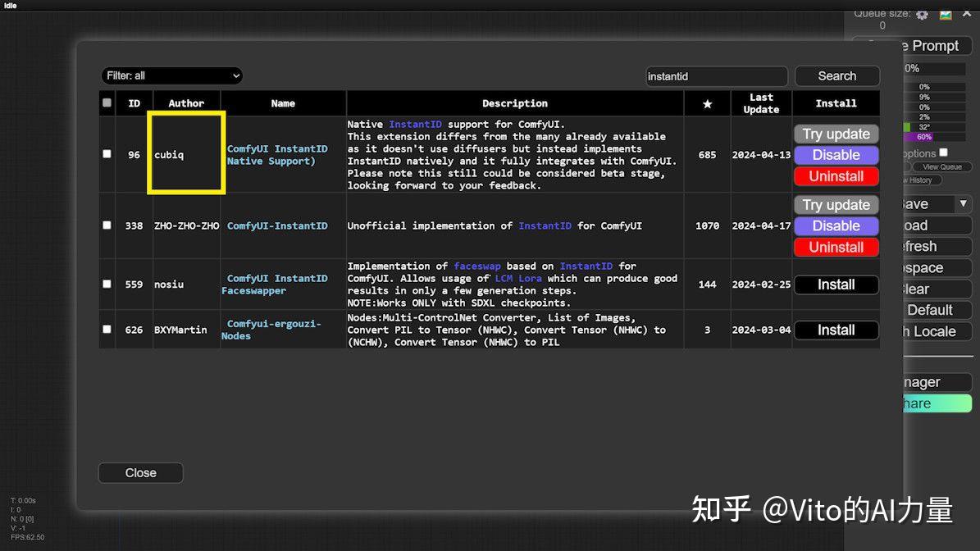Close the custom nodes dialog
Viewport: 980px width, 551px height.
[140, 472]
